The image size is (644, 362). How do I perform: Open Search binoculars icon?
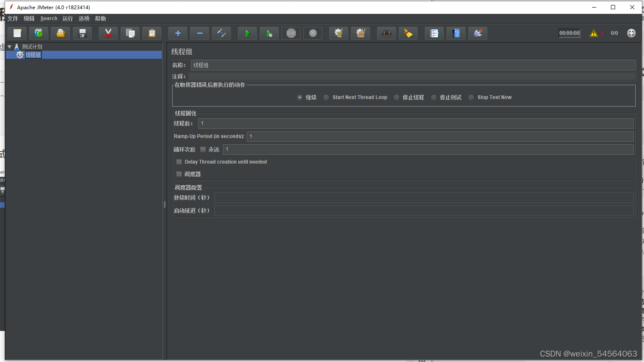pyautogui.click(x=386, y=33)
